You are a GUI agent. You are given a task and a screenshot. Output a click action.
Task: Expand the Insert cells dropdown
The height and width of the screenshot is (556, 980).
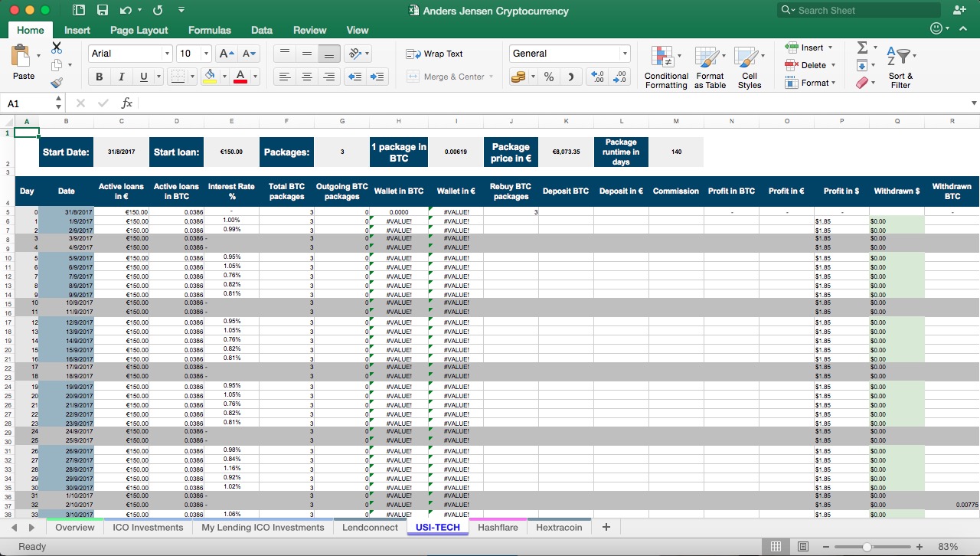(831, 47)
